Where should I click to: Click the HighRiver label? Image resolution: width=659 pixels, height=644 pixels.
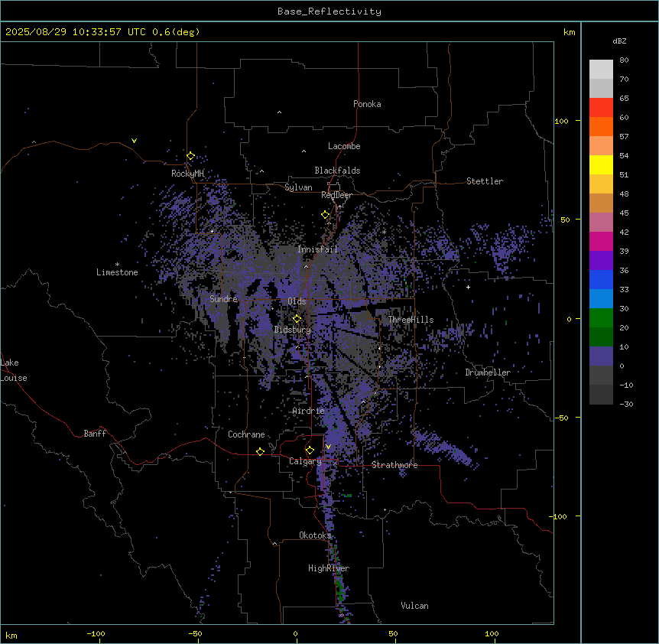[329, 568]
